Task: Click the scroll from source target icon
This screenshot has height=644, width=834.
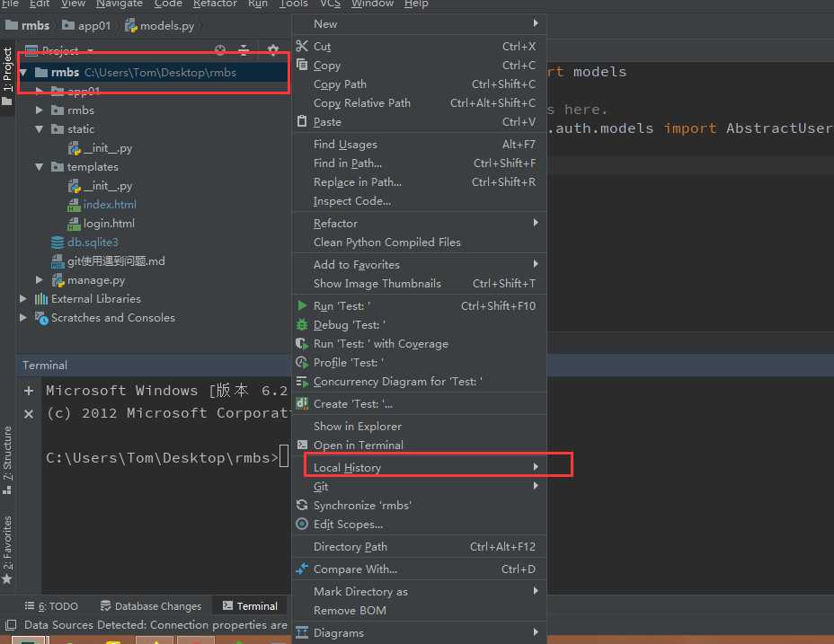Action: pos(219,50)
